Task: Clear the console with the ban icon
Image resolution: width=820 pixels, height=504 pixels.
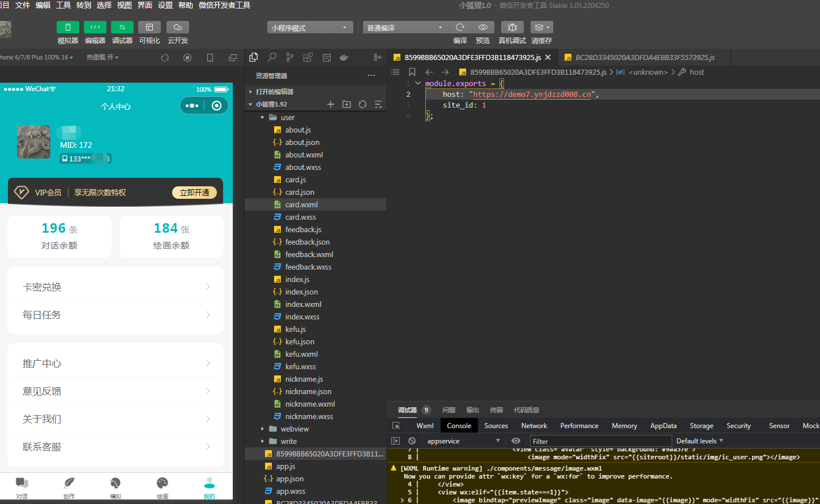Action: tap(412, 441)
